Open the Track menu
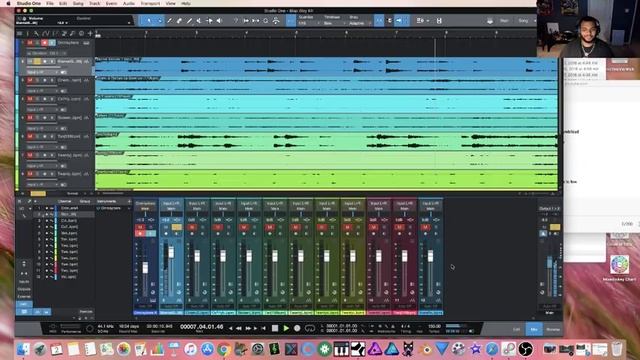 95,3
